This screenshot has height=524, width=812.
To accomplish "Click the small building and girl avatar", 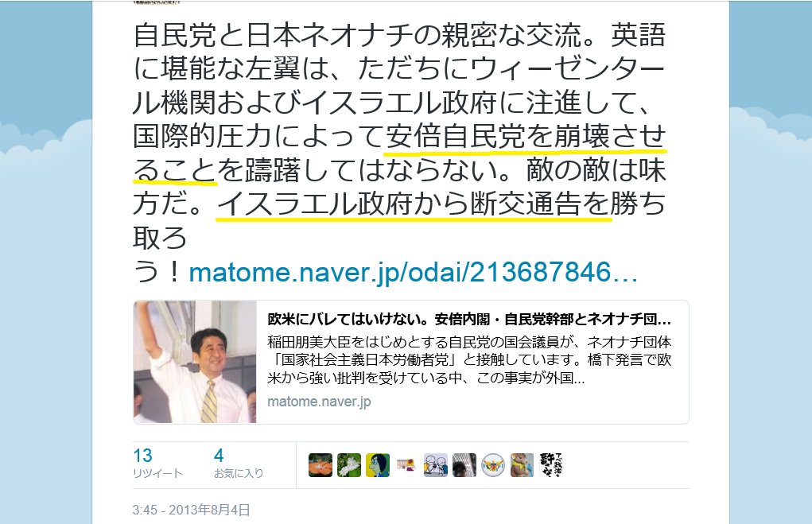I will coord(406,465).
